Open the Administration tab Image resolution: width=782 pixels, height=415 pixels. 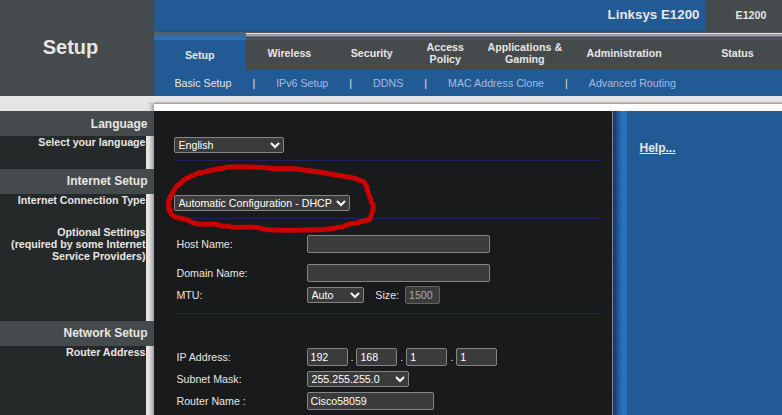click(624, 53)
